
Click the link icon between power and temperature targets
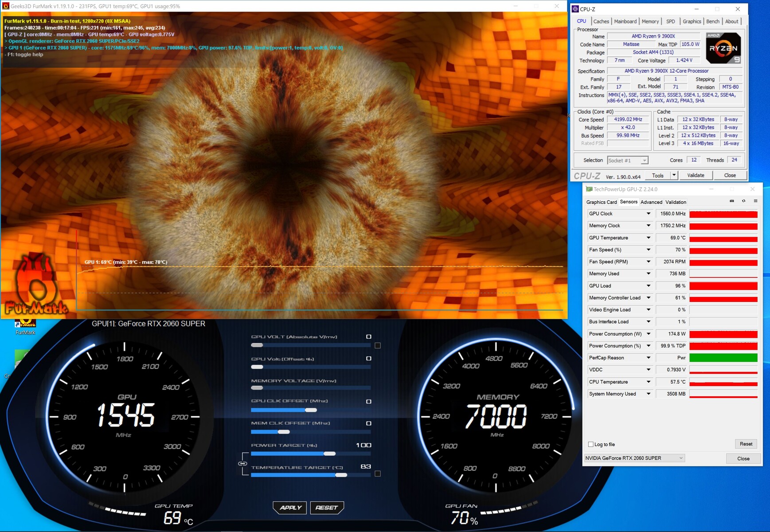tap(242, 464)
